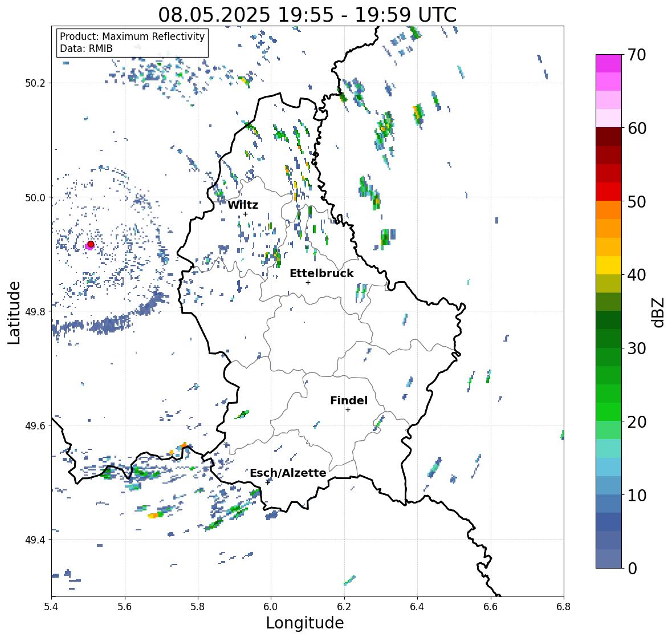Click the 50.0 latitude tick label
The image size is (672, 637).
point(35,198)
